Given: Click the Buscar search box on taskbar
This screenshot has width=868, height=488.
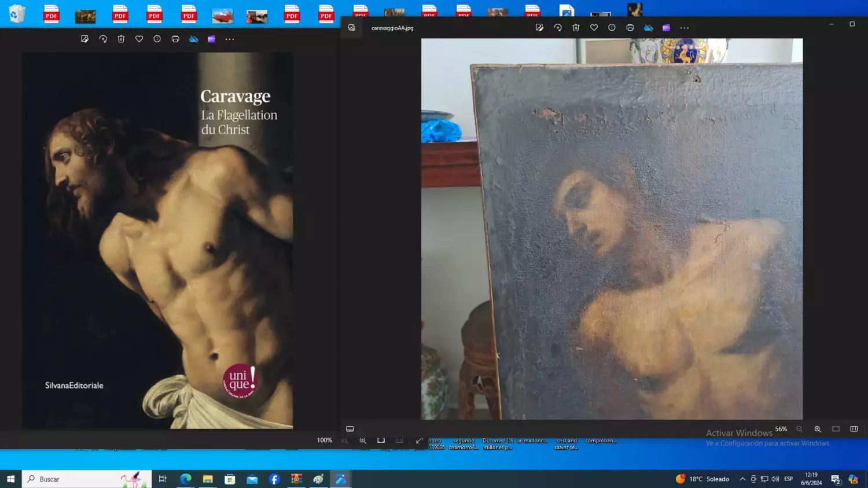Looking at the screenshot, I should click(x=87, y=479).
